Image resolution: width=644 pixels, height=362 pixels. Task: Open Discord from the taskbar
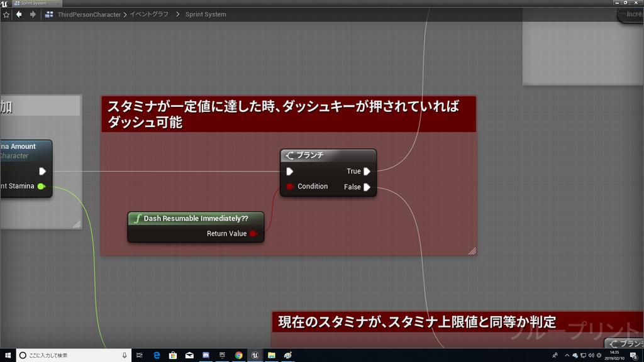[x=205, y=355]
